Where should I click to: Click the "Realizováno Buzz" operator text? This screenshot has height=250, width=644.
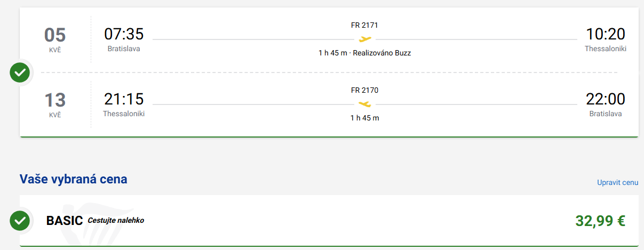click(x=382, y=53)
